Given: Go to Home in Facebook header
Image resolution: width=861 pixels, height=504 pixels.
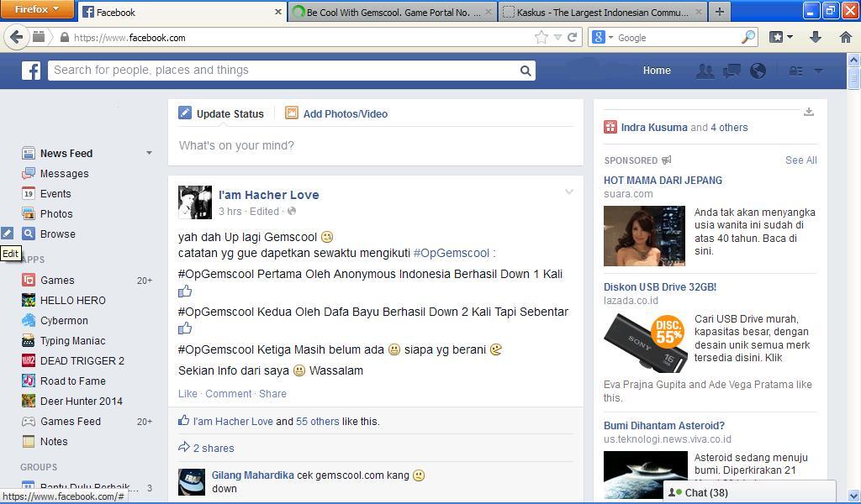Looking at the screenshot, I should tap(657, 71).
